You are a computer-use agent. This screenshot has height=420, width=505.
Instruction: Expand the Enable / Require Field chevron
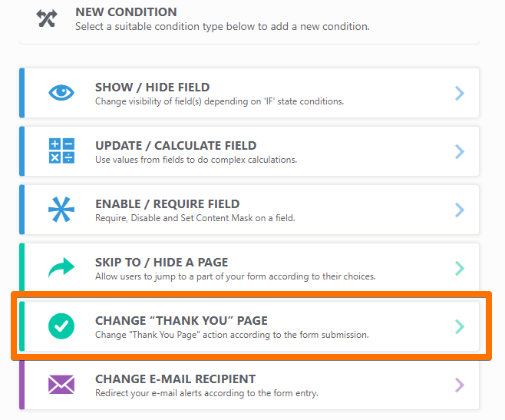(459, 210)
